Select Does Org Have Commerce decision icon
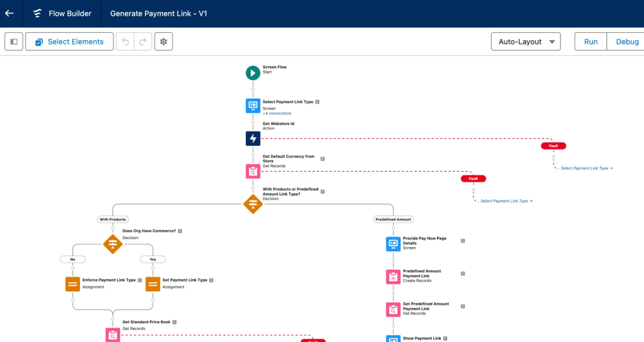This screenshot has width=644, height=342. (x=113, y=245)
